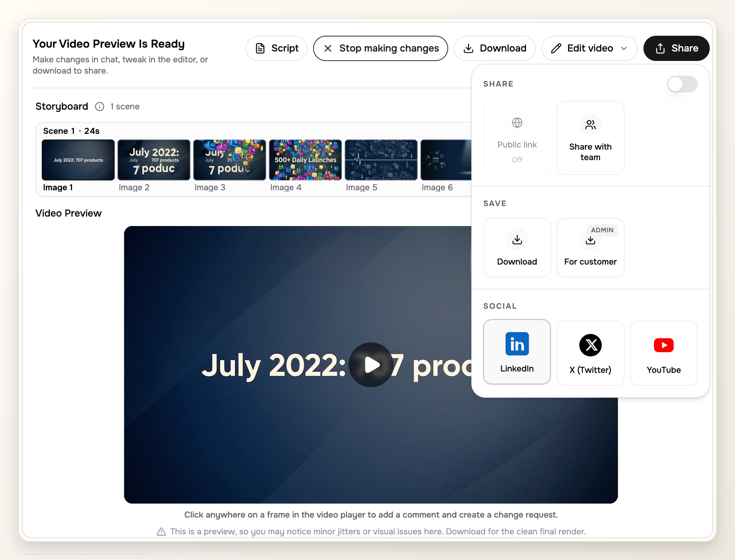
Task: Select Image 3 thumbnail in storyboard
Action: [230, 160]
